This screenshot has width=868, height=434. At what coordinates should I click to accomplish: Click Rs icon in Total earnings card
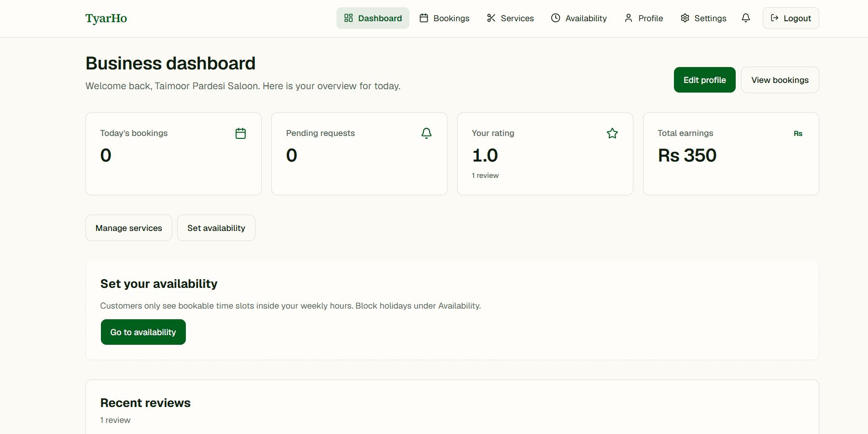[x=798, y=134]
